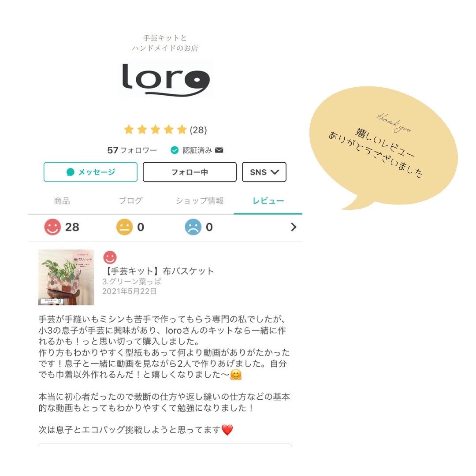This screenshot has width=476, height=476.
Task: Open the ショップ情報 tab
Action: coord(200,201)
